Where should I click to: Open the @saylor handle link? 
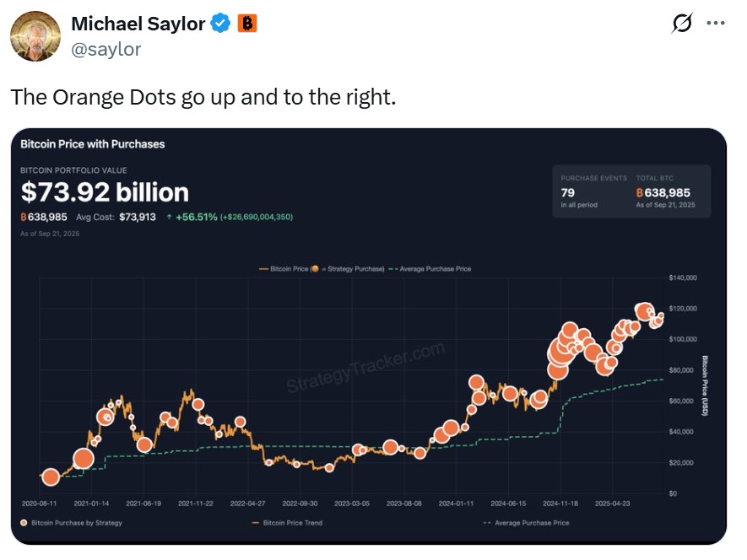tap(106, 49)
